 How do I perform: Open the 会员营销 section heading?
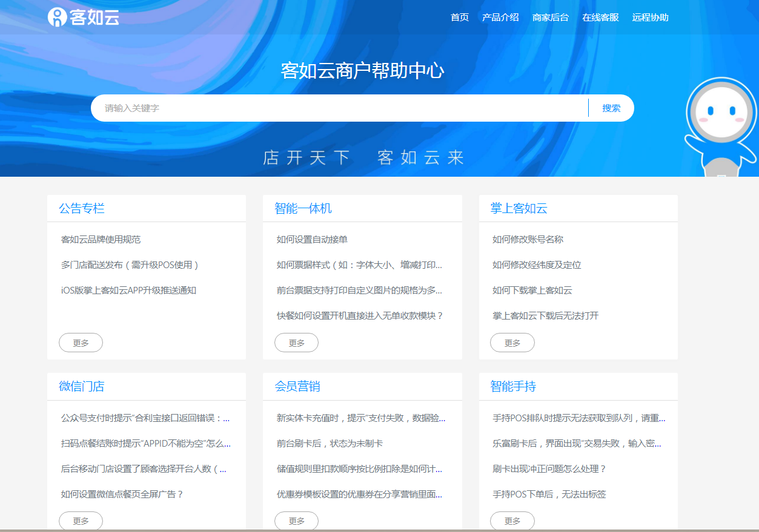(x=297, y=386)
